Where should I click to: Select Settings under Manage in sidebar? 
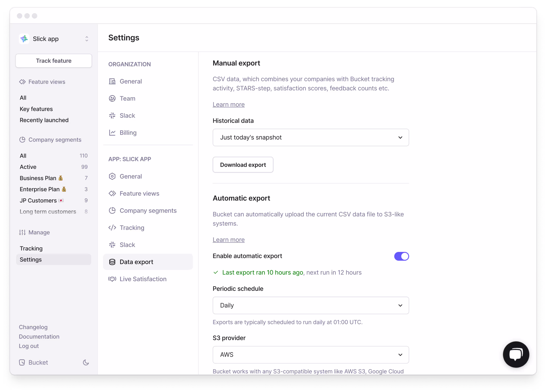pos(54,259)
